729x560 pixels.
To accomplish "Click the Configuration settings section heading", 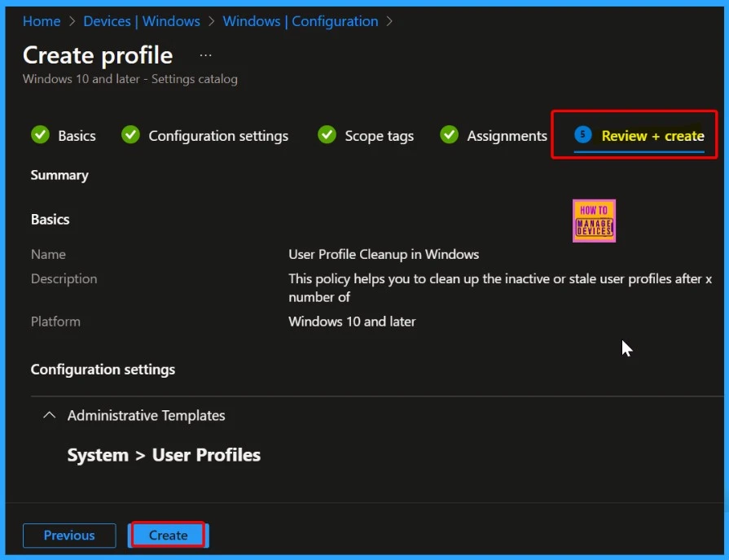I will [x=103, y=370].
